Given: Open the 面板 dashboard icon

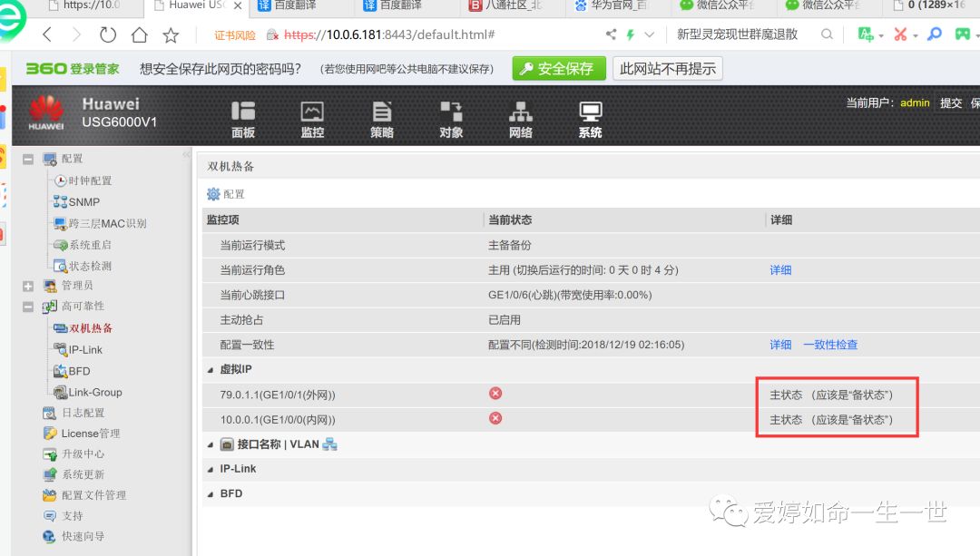Looking at the screenshot, I should pos(243,119).
